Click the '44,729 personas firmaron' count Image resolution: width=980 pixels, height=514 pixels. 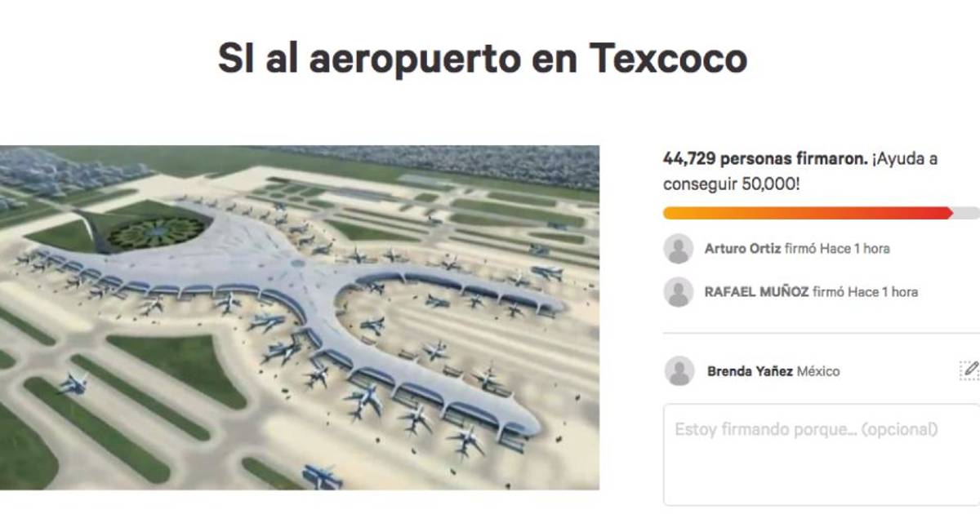coord(765,159)
